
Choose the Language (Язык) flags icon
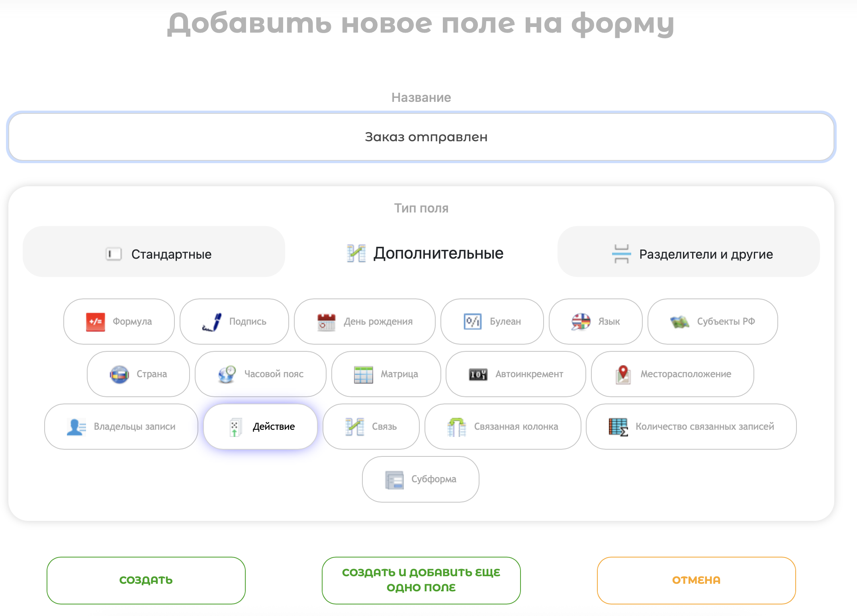click(581, 322)
